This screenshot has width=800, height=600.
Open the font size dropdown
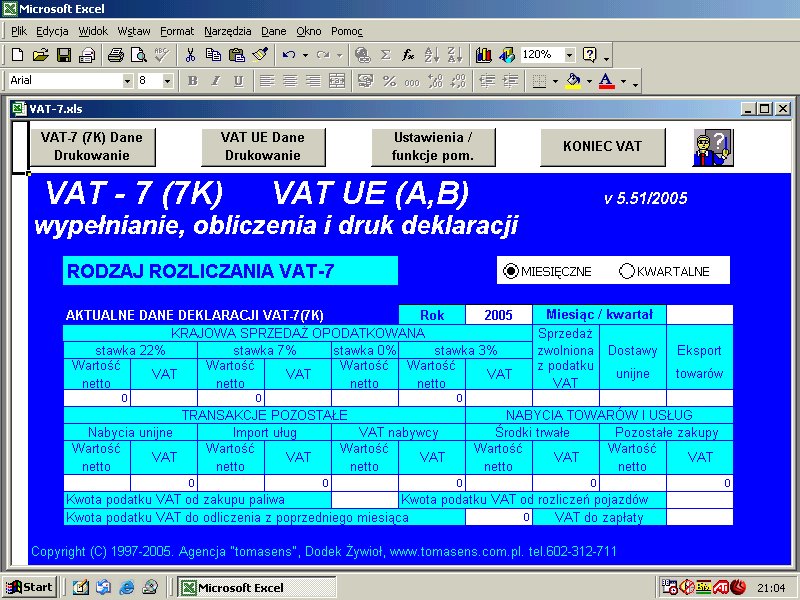[165, 81]
